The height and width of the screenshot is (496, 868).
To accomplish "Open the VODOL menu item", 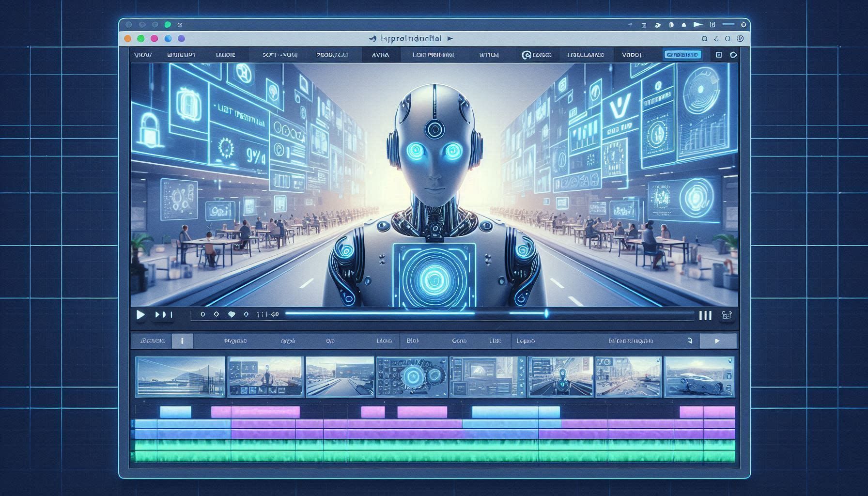I will click(632, 55).
